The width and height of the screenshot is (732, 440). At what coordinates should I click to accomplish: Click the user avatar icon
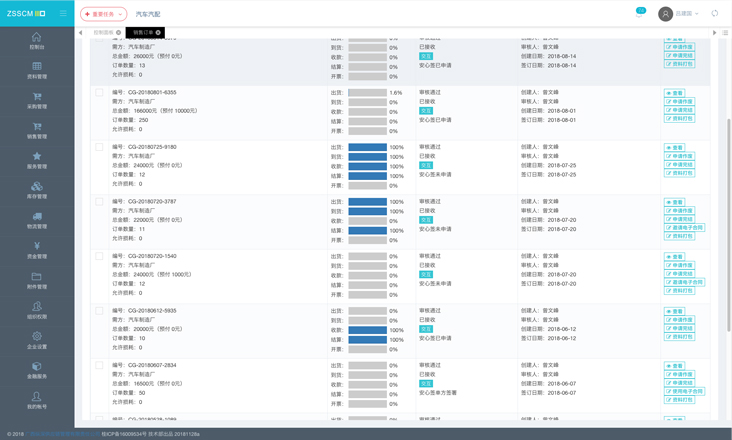665,14
